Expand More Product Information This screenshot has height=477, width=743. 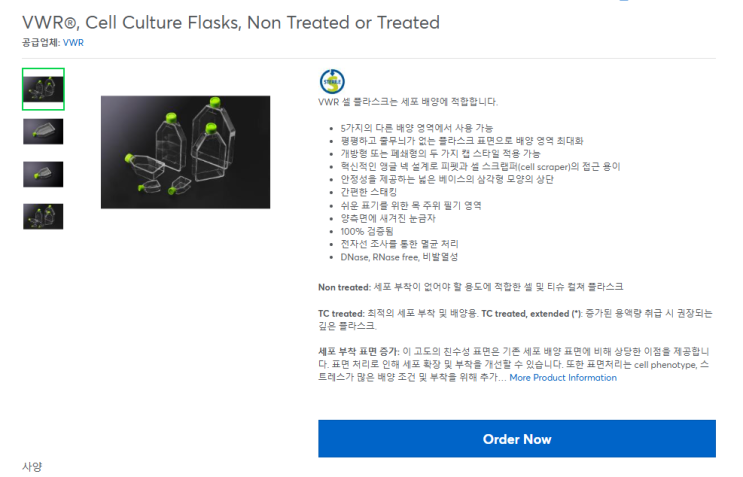coord(563,378)
